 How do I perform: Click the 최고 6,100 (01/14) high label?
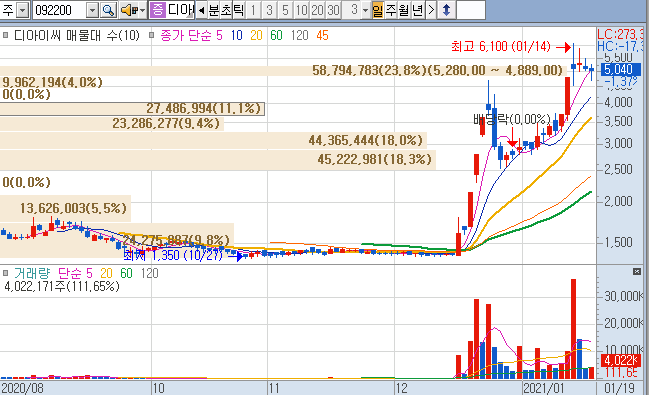(501, 46)
